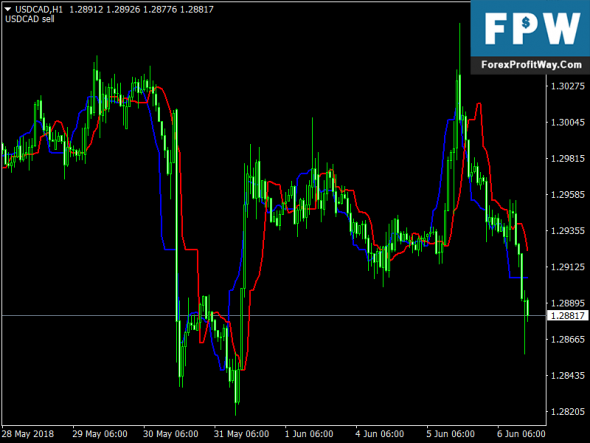
Task: Open the ForexProfitWay.Com link
Action: pyautogui.click(x=531, y=65)
